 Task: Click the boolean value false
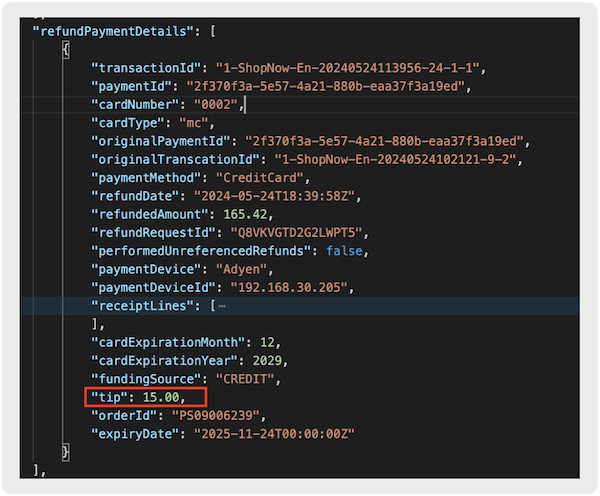[344, 251]
